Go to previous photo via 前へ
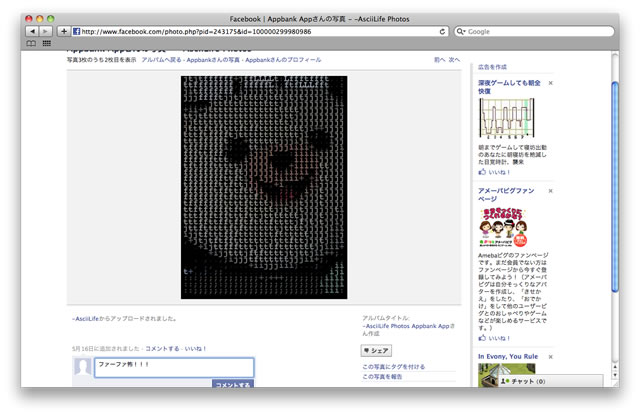 (x=439, y=60)
